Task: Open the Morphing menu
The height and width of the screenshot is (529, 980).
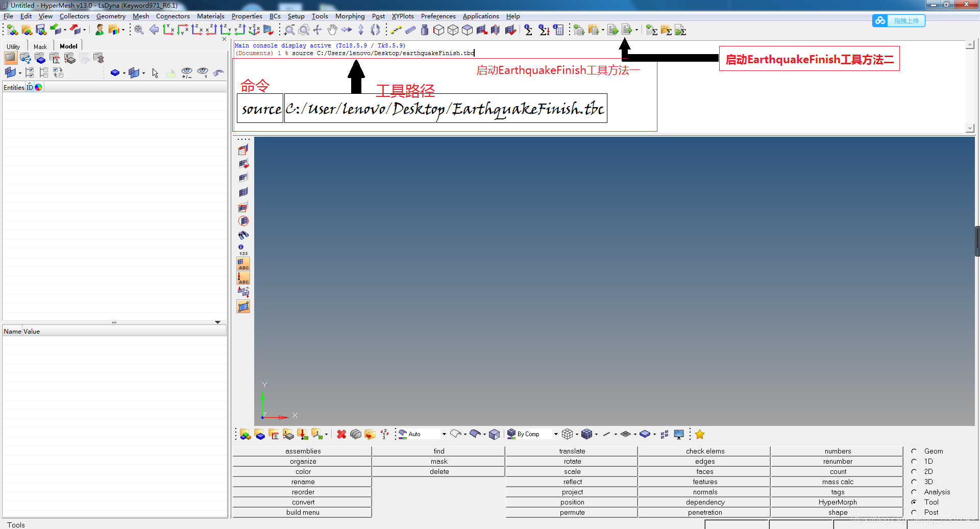Action: tap(350, 16)
